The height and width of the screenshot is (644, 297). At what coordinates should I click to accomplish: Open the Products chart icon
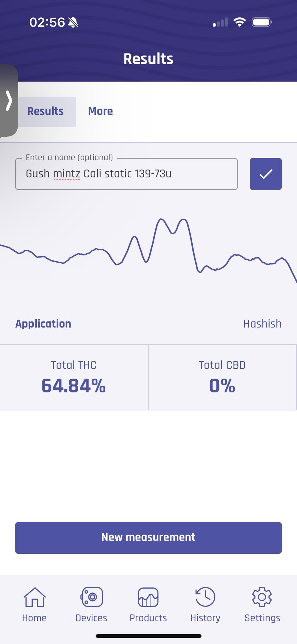pyautogui.click(x=148, y=597)
